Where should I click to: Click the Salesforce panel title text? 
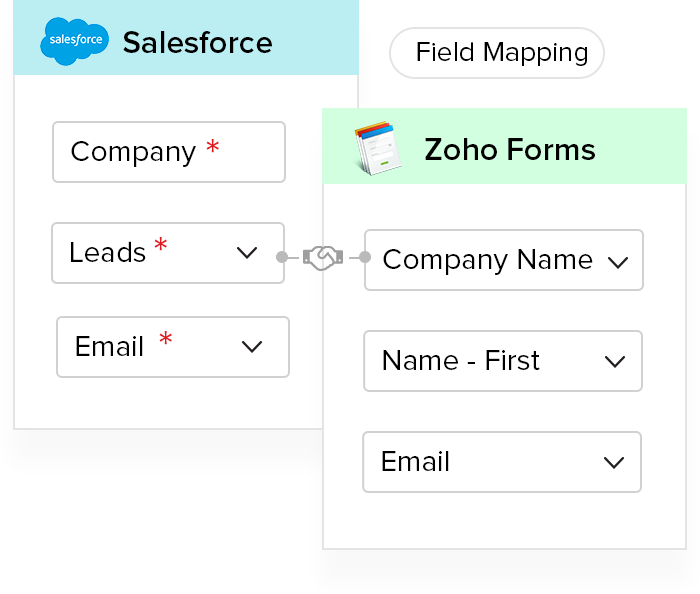tap(197, 43)
